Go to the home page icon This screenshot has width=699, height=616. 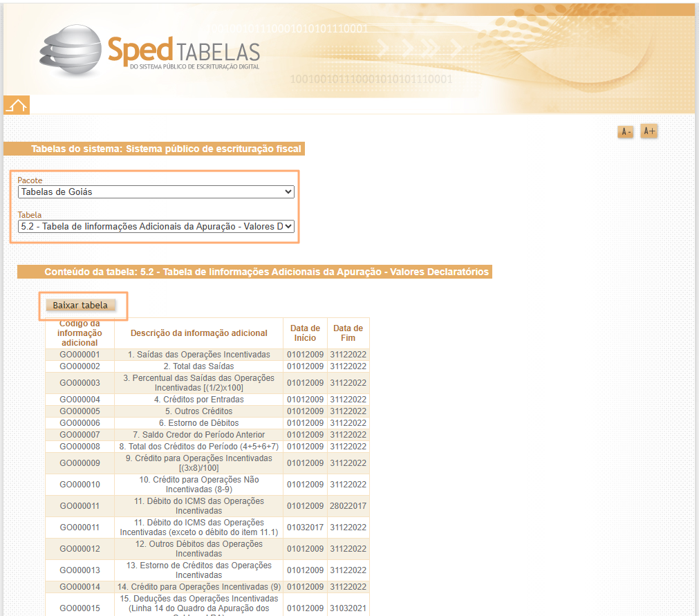point(17,105)
